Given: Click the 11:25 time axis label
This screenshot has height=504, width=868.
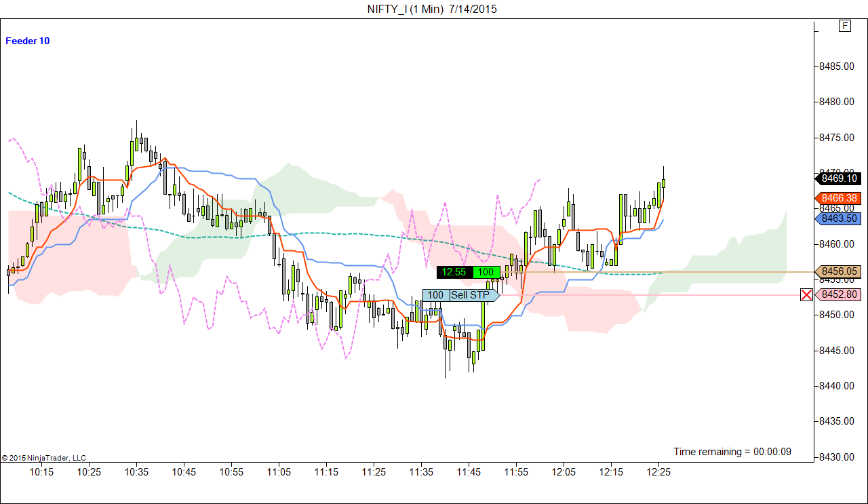Looking at the screenshot, I should click(374, 472).
